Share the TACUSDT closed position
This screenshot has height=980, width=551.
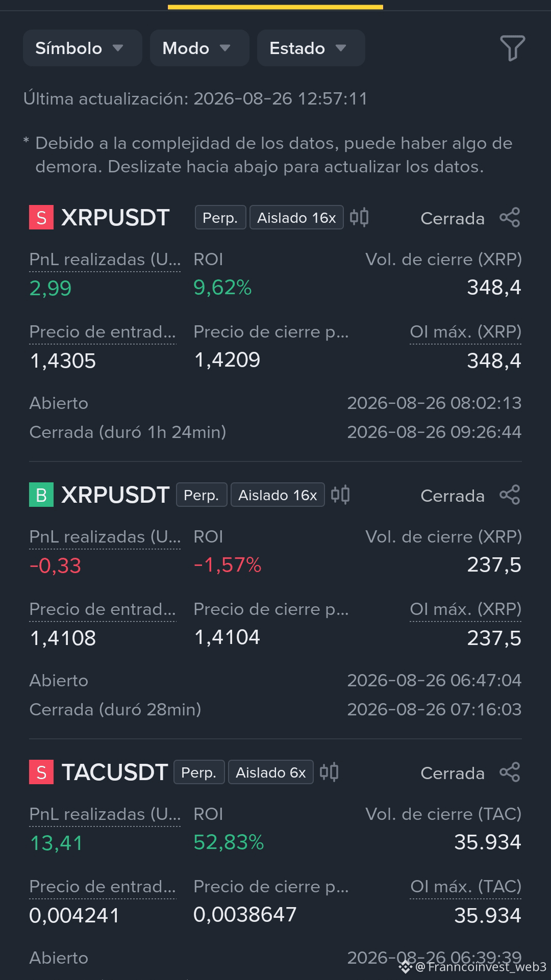tap(510, 772)
